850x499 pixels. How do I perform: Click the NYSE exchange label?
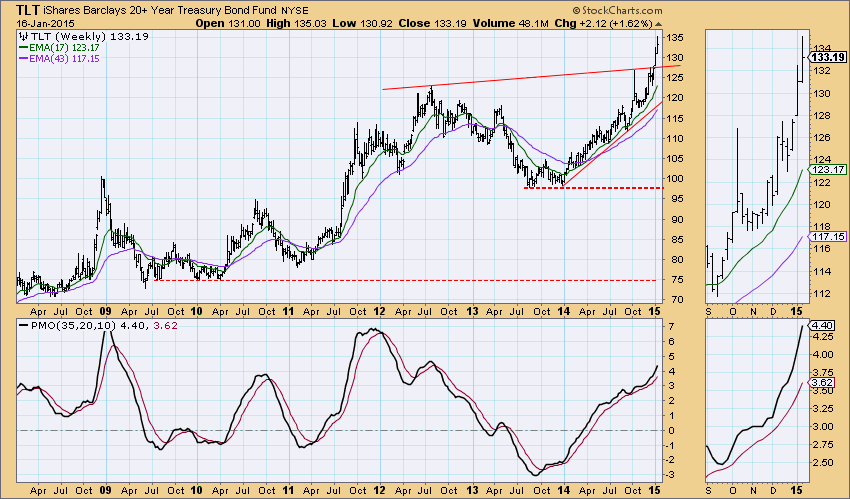[x=295, y=11]
